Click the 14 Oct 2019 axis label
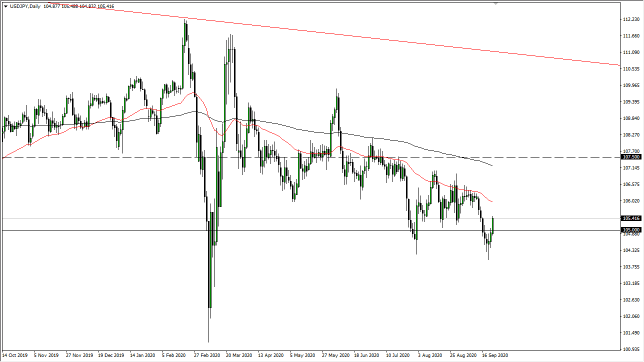The height and width of the screenshot is (362, 644). [x=15, y=355]
